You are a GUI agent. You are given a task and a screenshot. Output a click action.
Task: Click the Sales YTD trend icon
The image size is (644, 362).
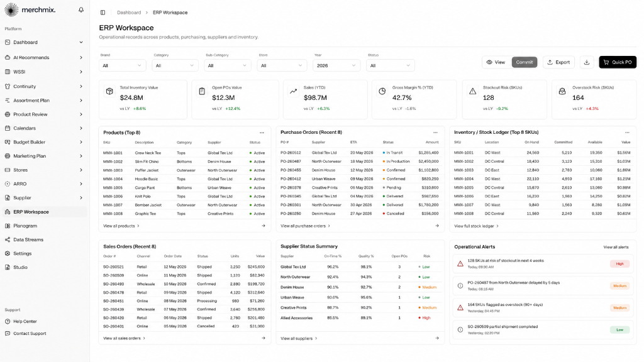coord(293,91)
